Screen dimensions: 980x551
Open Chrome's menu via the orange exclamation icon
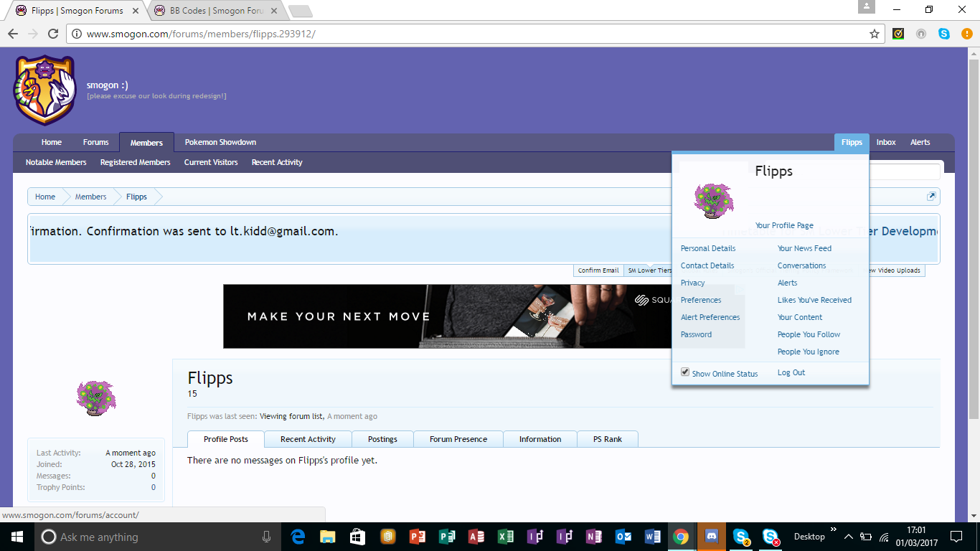[x=966, y=34]
